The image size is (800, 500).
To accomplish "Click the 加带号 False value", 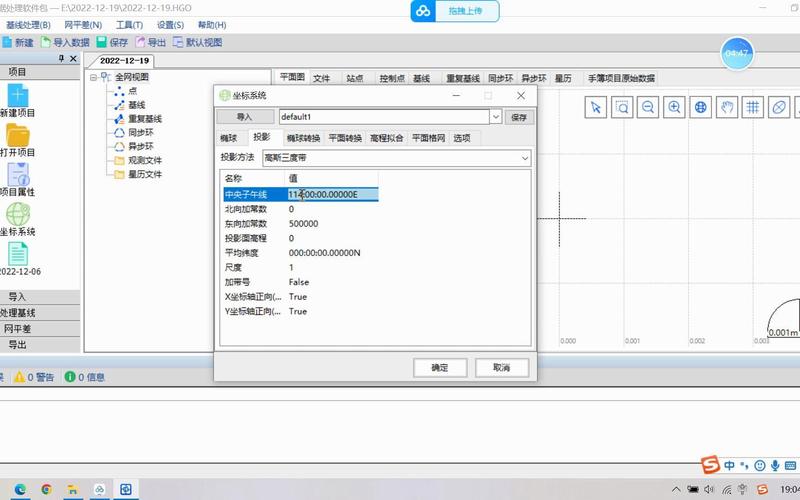I will pos(298,282).
